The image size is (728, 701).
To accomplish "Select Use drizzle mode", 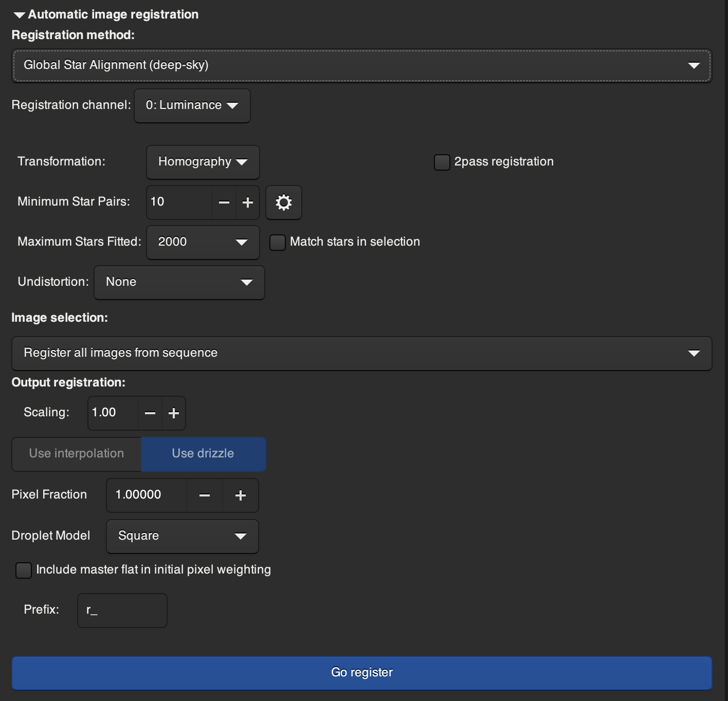I will click(203, 454).
